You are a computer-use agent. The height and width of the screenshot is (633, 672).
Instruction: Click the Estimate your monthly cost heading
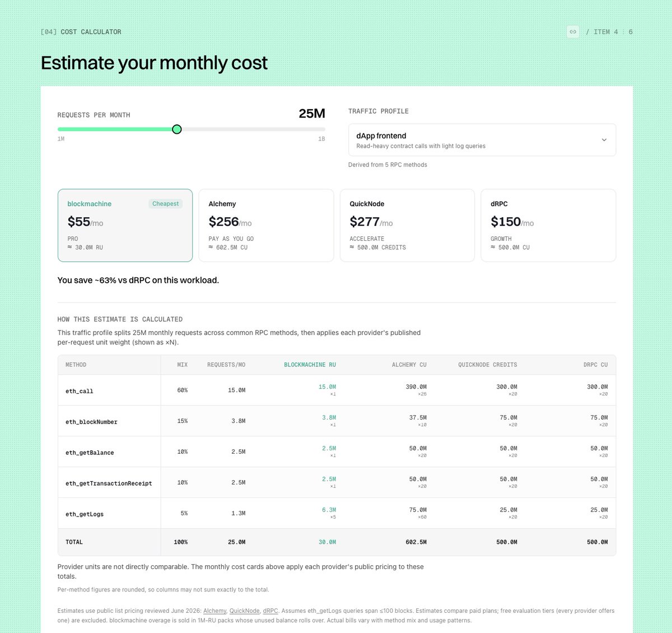pyautogui.click(x=155, y=63)
